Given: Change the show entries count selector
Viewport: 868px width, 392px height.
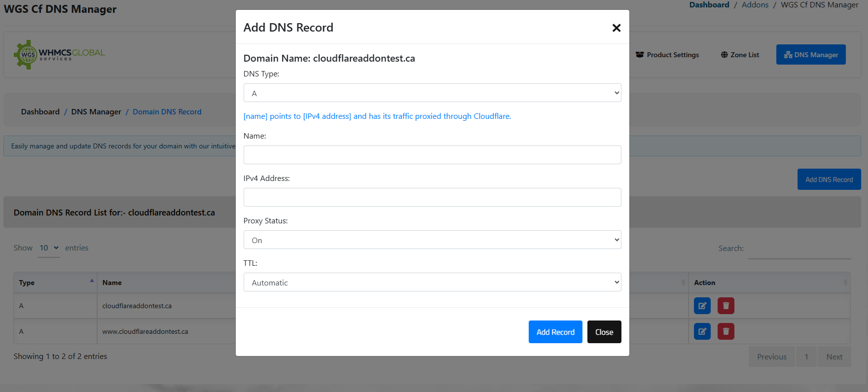Looking at the screenshot, I should pyautogui.click(x=49, y=248).
